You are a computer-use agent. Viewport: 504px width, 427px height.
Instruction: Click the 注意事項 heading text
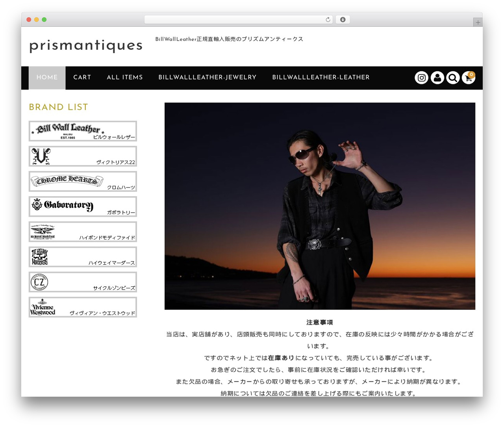[320, 322]
